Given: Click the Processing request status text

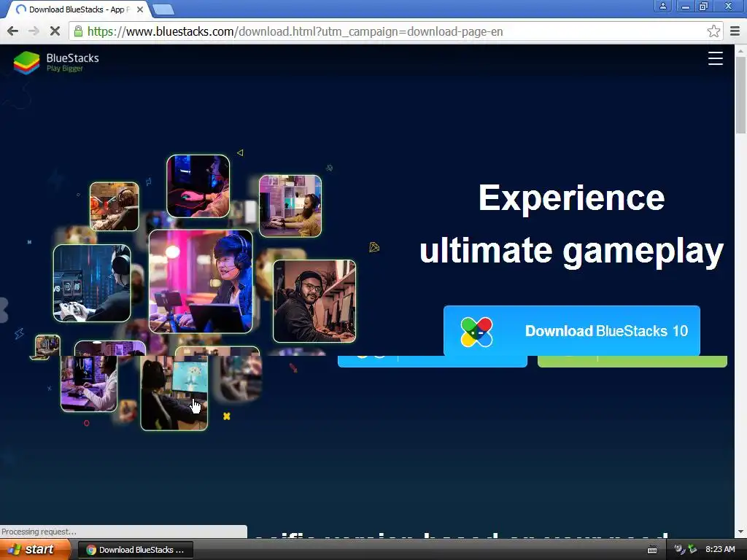Looking at the screenshot, I should tap(39, 532).
